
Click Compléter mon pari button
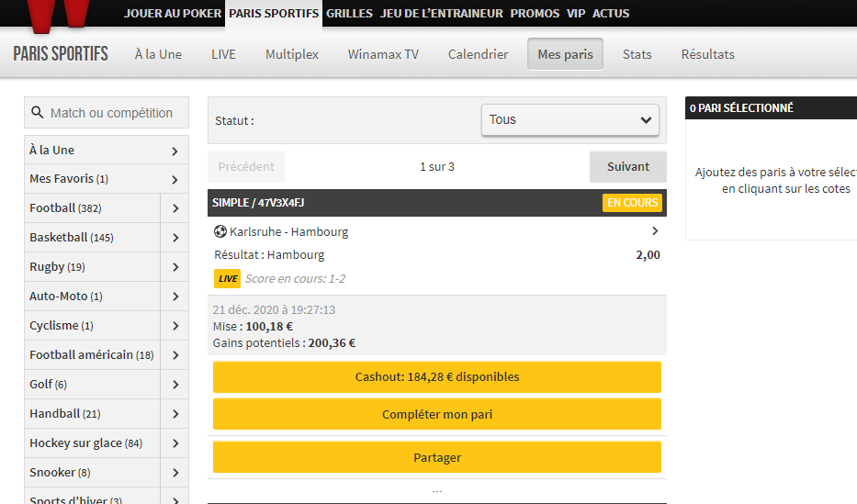tap(436, 414)
